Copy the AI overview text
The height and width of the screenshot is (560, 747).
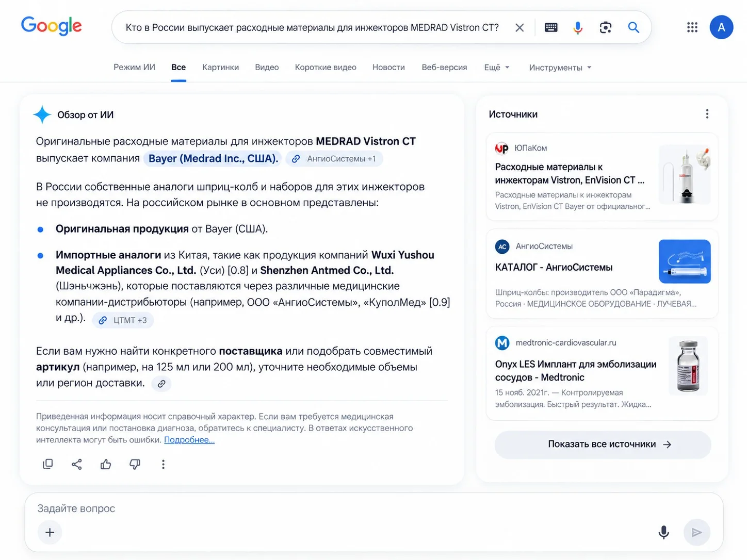coord(47,464)
